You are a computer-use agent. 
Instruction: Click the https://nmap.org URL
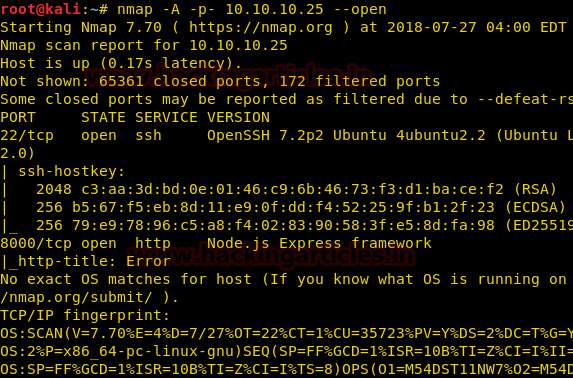click(261, 28)
